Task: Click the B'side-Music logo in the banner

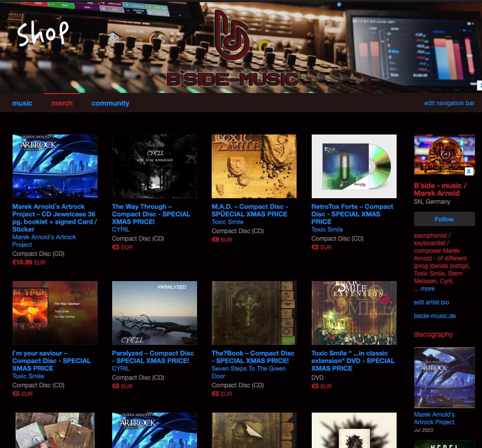Action: [x=232, y=48]
